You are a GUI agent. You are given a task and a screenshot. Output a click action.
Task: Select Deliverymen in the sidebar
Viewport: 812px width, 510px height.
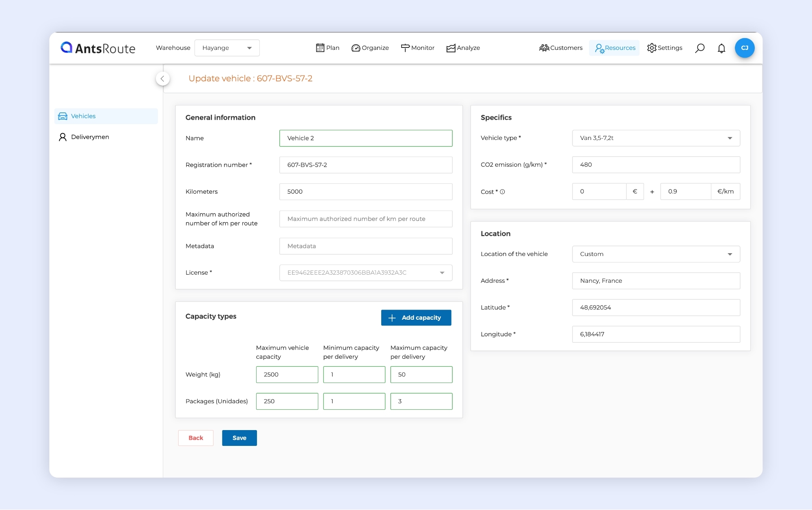pos(90,137)
